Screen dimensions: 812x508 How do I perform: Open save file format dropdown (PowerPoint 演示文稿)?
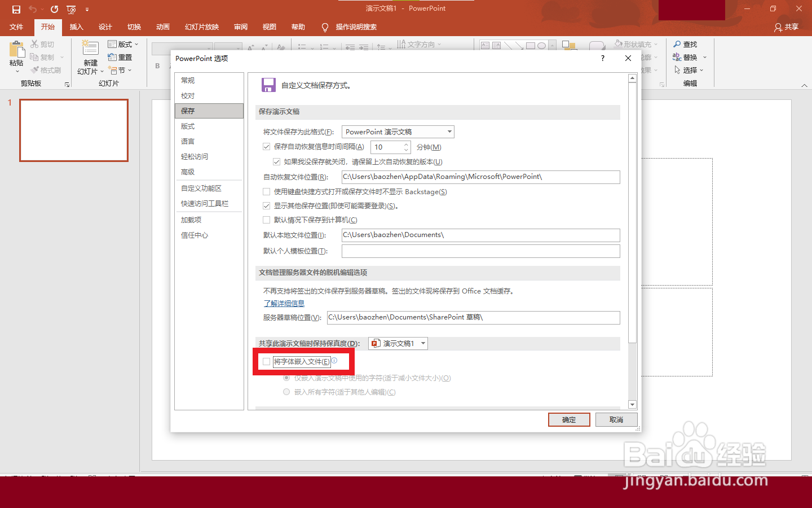pyautogui.click(x=398, y=132)
